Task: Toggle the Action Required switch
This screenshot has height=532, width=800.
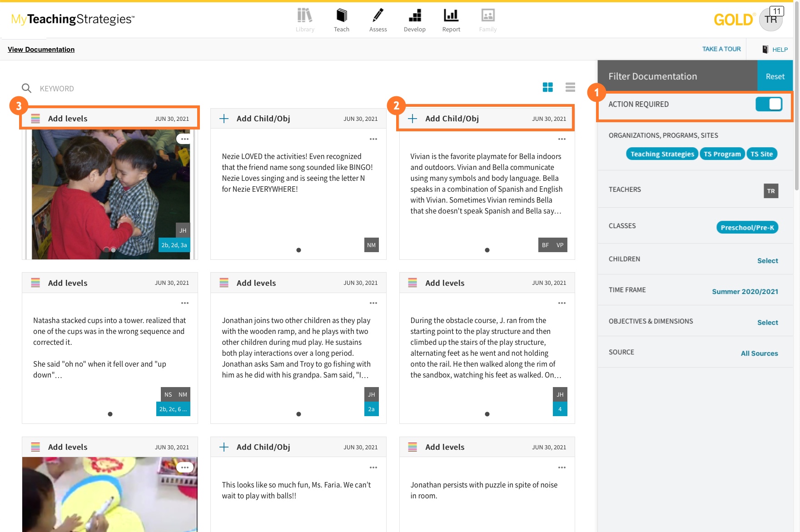Action: point(769,104)
